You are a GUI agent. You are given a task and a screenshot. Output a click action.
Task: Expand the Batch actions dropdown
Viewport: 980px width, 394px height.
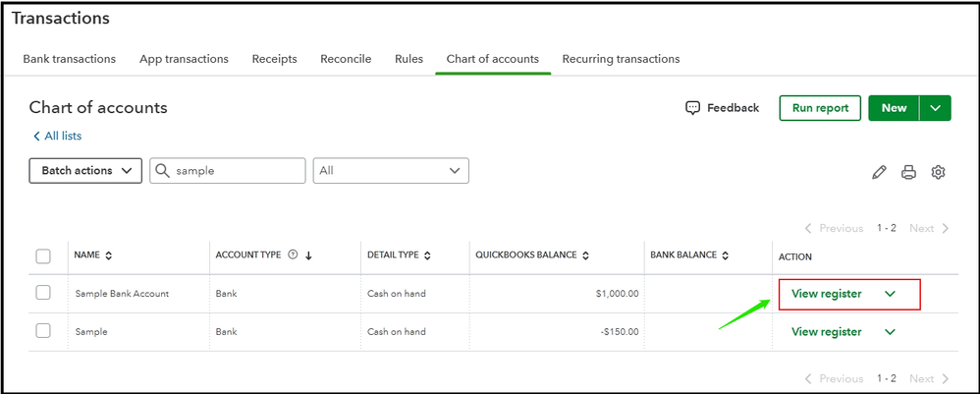point(86,171)
